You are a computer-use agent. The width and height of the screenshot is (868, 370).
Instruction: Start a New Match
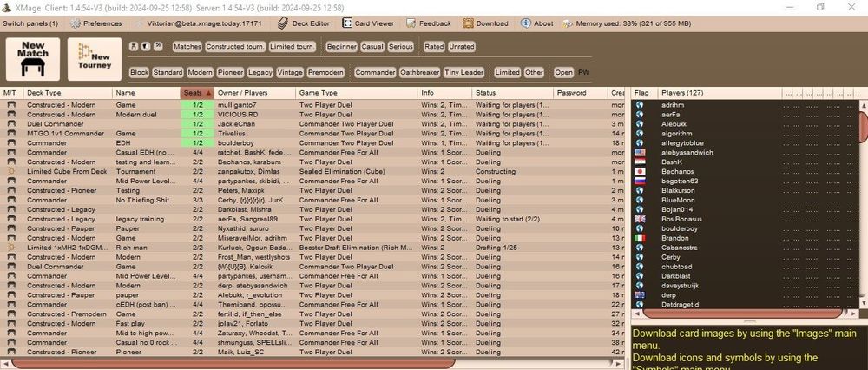tap(33, 59)
